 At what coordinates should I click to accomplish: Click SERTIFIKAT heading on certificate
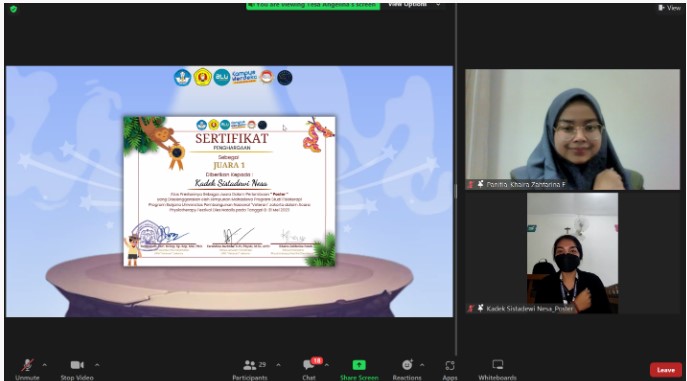pyautogui.click(x=232, y=138)
